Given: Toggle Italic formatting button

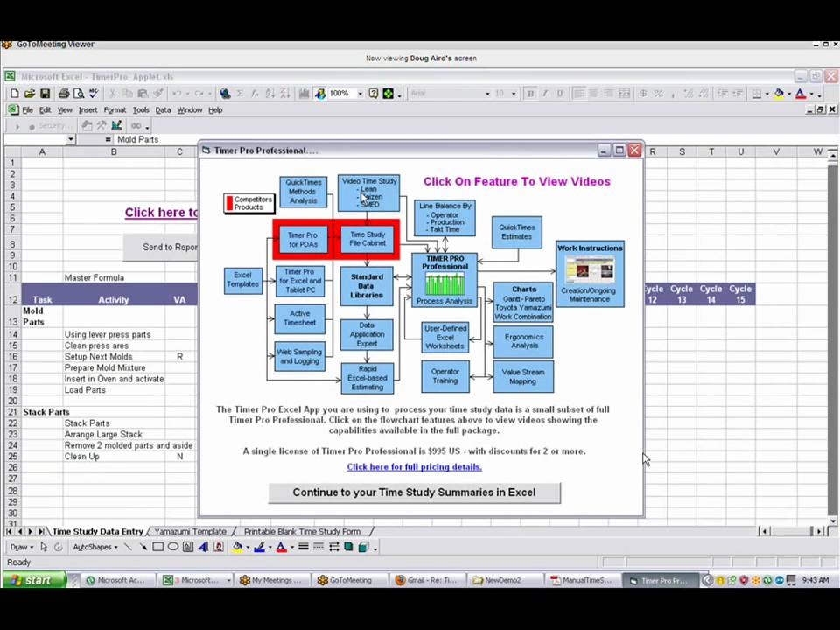Looking at the screenshot, I should point(545,94).
